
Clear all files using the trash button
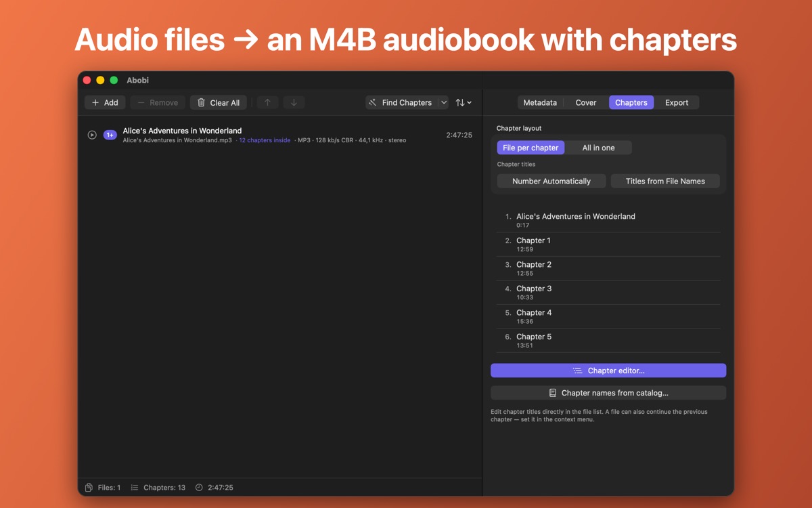(x=219, y=102)
